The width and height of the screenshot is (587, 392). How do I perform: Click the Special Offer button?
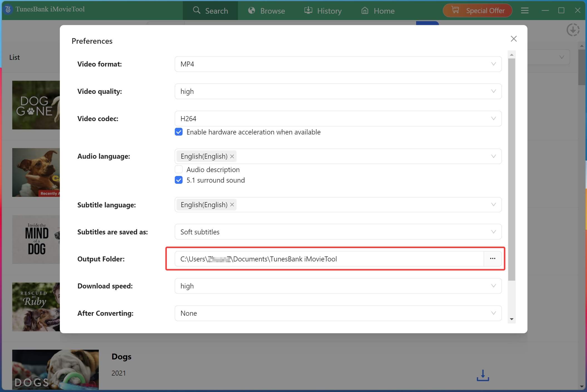pyautogui.click(x=477, y=10)
